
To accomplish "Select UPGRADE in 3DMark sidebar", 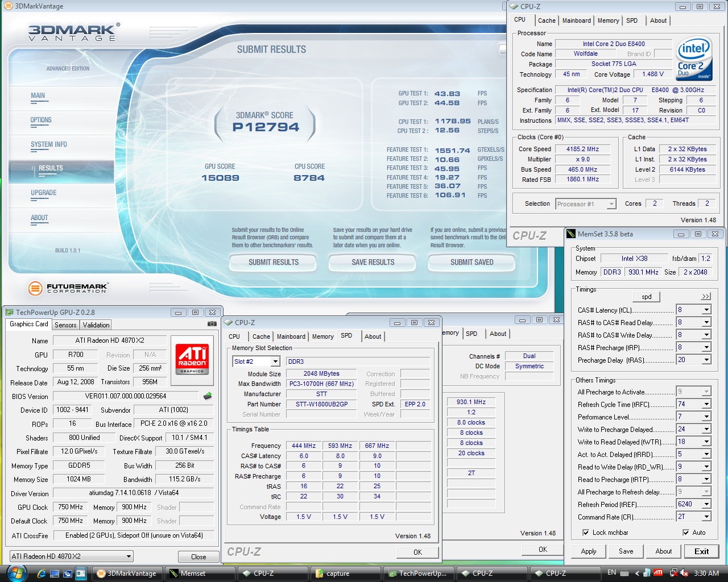I will (x=44, y=193).
